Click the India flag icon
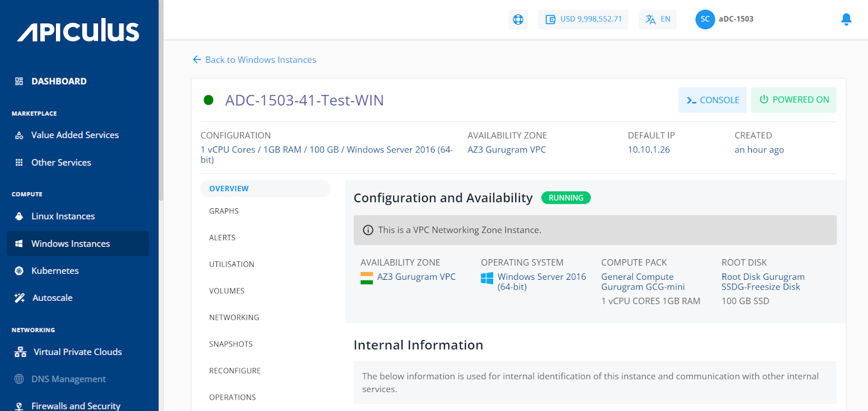 tap(367, 278)
